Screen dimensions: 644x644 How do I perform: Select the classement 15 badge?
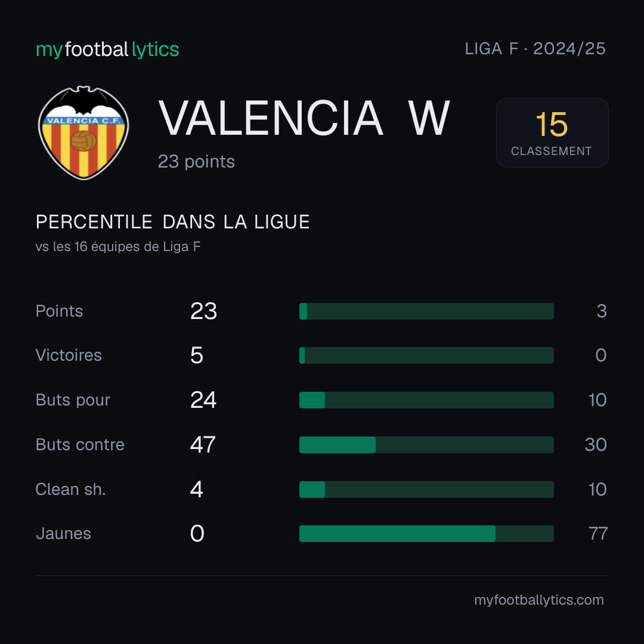click(552, 132)
